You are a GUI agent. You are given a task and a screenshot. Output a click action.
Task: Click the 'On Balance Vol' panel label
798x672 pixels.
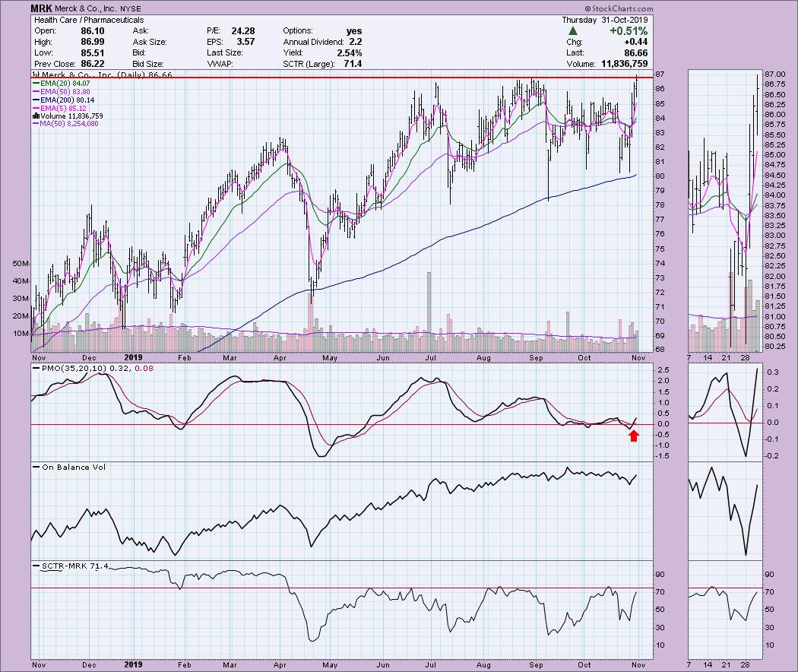(74, 467)
